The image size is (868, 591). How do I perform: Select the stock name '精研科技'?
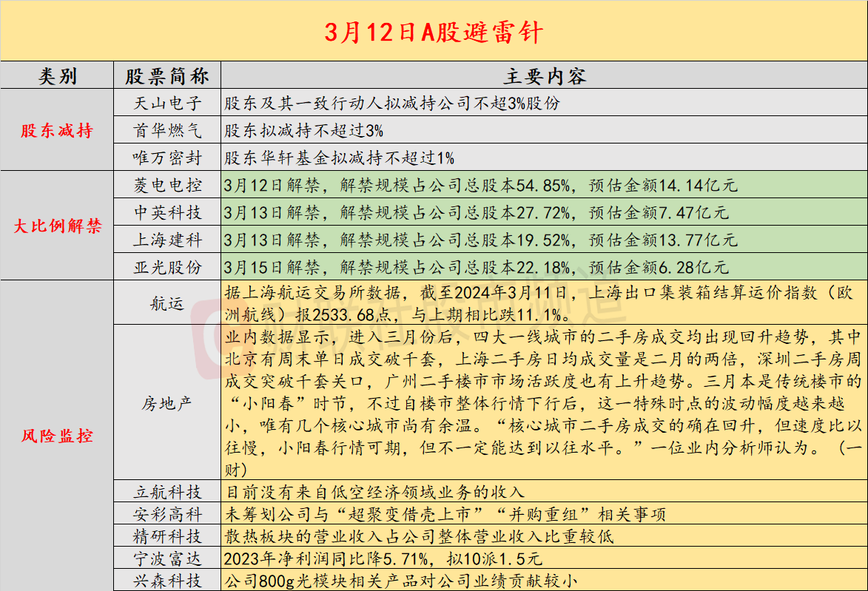[x=167, y=536]
